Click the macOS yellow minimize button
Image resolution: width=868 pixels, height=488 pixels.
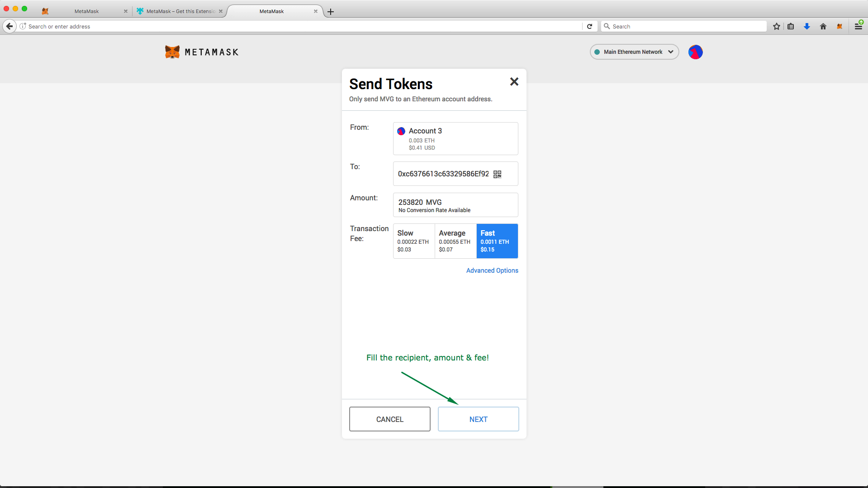coord(15,9)
